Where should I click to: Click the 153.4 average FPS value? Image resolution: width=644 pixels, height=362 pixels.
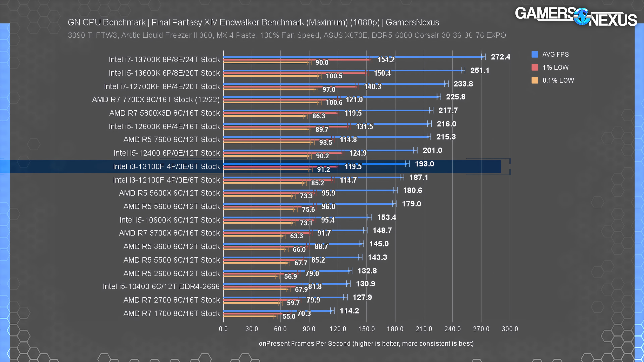point(386,217)
